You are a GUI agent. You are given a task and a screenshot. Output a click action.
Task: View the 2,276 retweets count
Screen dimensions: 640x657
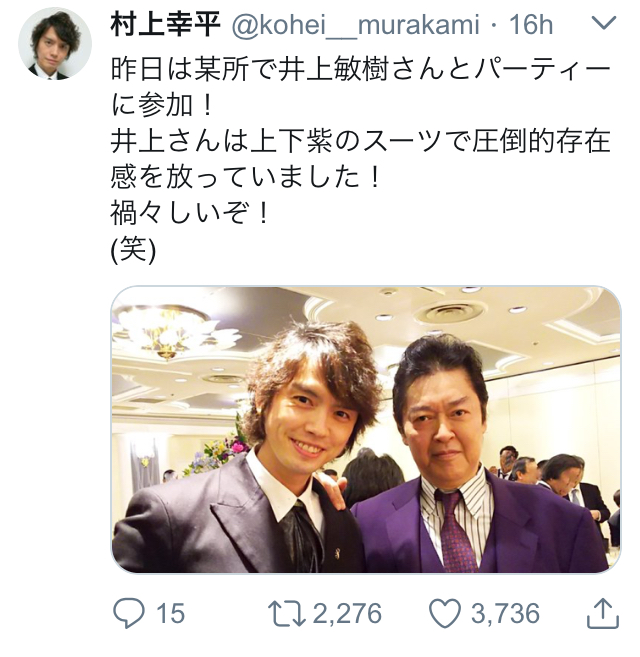(347, 614)
